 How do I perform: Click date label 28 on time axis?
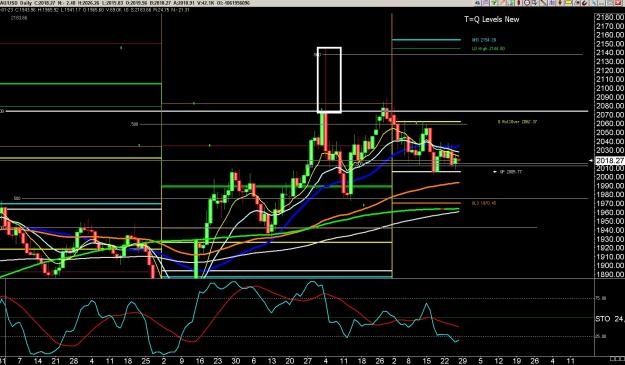point(74,361)
